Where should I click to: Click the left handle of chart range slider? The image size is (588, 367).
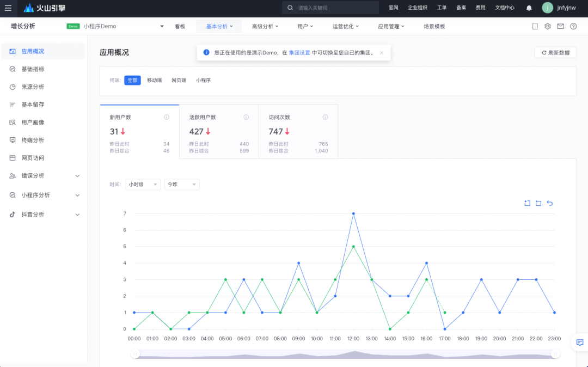pyautogui.click(x=134, y=353)
